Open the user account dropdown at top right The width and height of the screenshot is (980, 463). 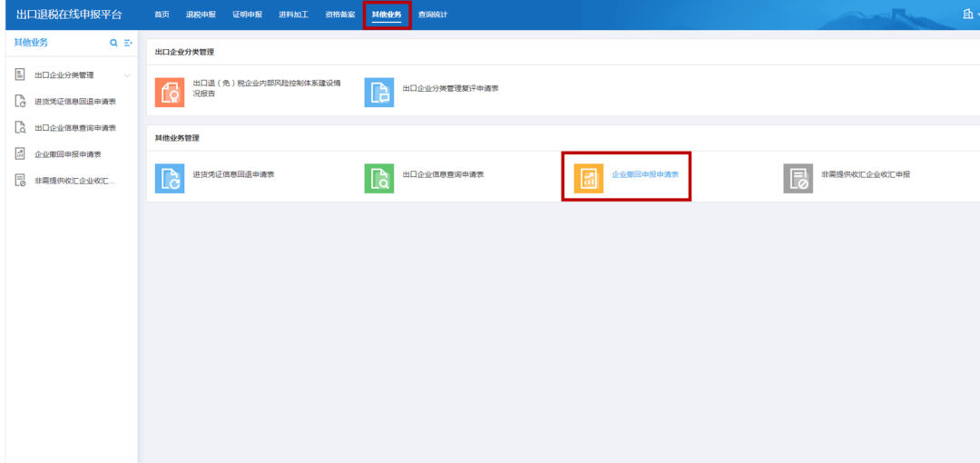(970, 14)
